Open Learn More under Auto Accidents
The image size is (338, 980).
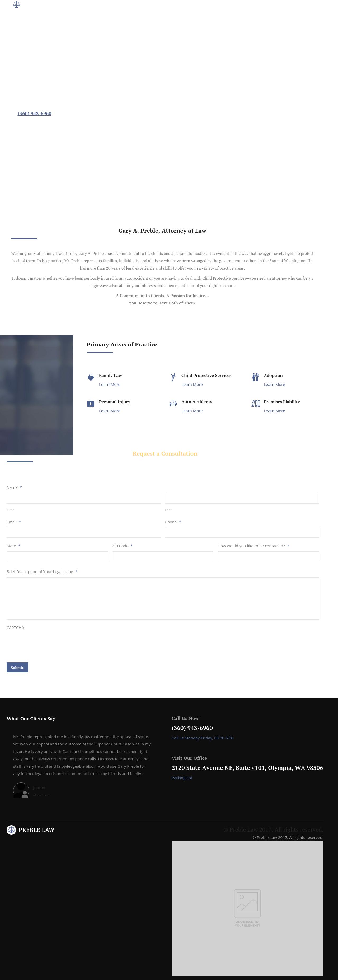(x=192, y=411)
